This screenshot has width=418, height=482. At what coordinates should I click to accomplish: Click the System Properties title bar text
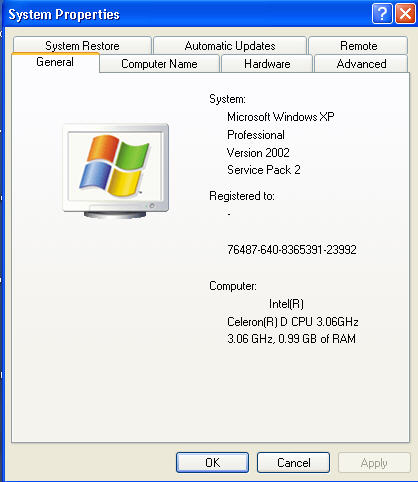pyautogui.click(x=64, y=15)
